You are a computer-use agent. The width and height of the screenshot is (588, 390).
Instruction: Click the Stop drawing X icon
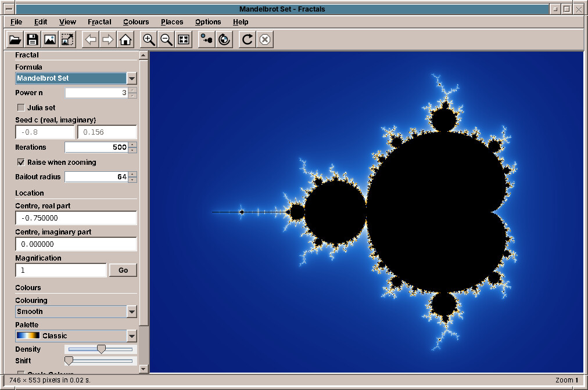click(265, 39)
